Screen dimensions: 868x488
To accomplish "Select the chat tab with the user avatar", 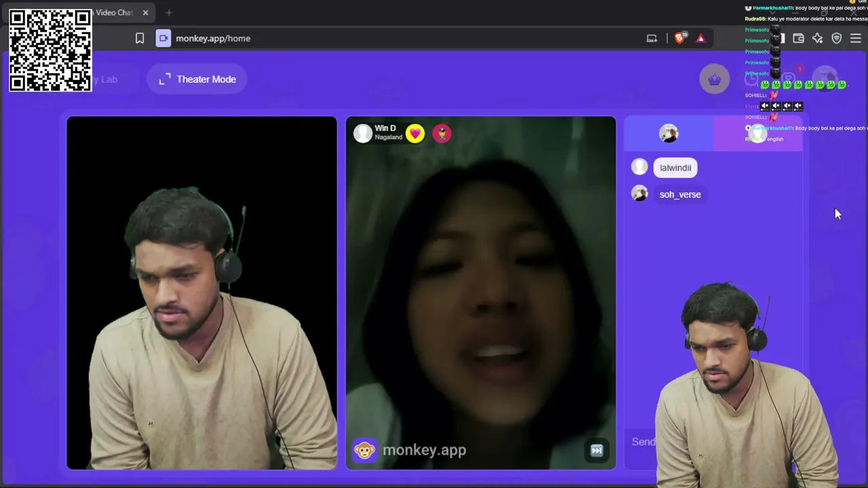I will (669, 134).
